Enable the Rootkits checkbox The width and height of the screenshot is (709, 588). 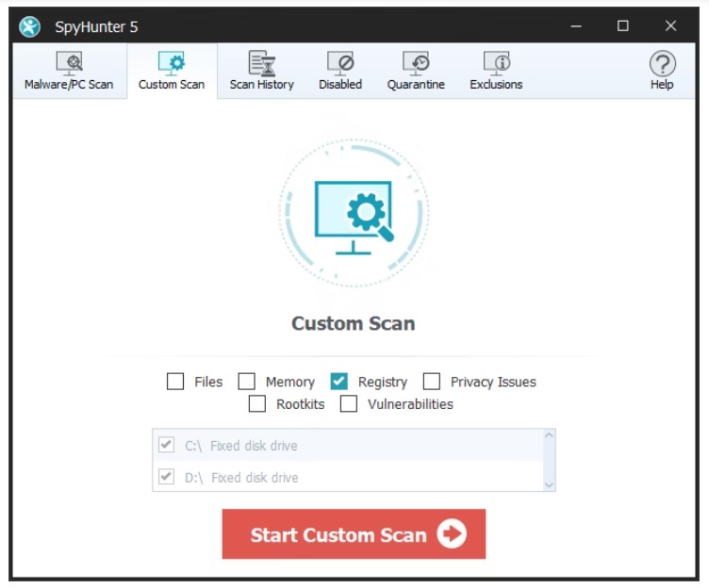[257, 403]
